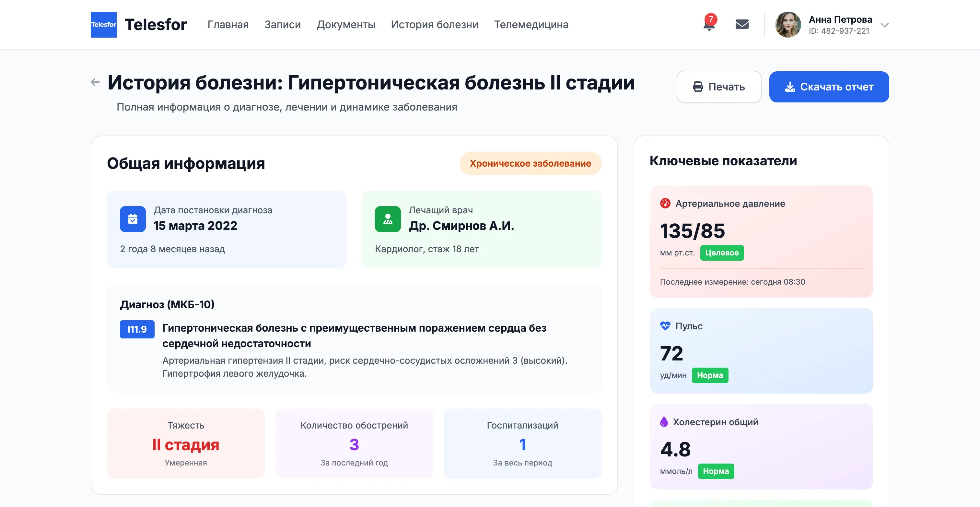The height and width of the screenshot is (507, 980).
Task: Click the Хроническое заболевание tag
Action: pos(530,164)
